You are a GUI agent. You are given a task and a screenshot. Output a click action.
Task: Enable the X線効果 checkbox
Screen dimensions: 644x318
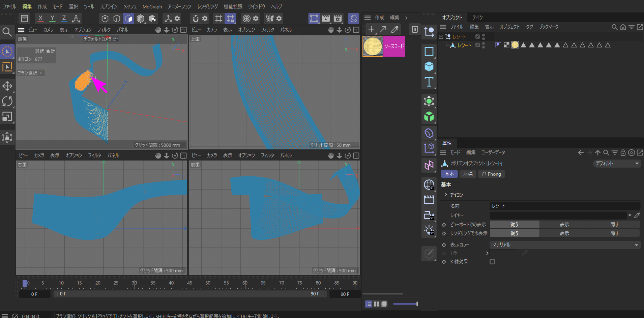[x=492, y=262]
